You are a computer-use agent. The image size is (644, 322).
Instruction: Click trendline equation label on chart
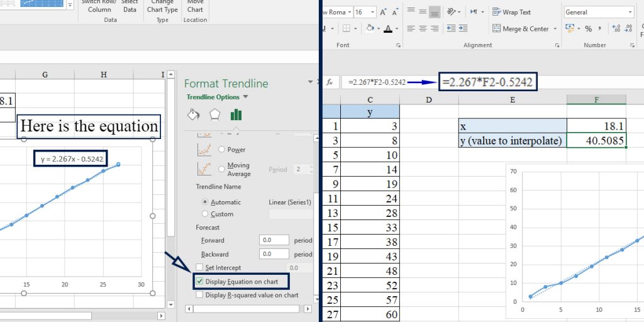point(72,158)
